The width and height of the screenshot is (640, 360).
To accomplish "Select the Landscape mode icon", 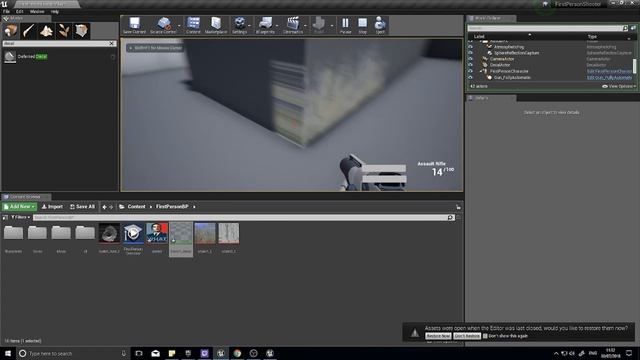I will [46, 31].
